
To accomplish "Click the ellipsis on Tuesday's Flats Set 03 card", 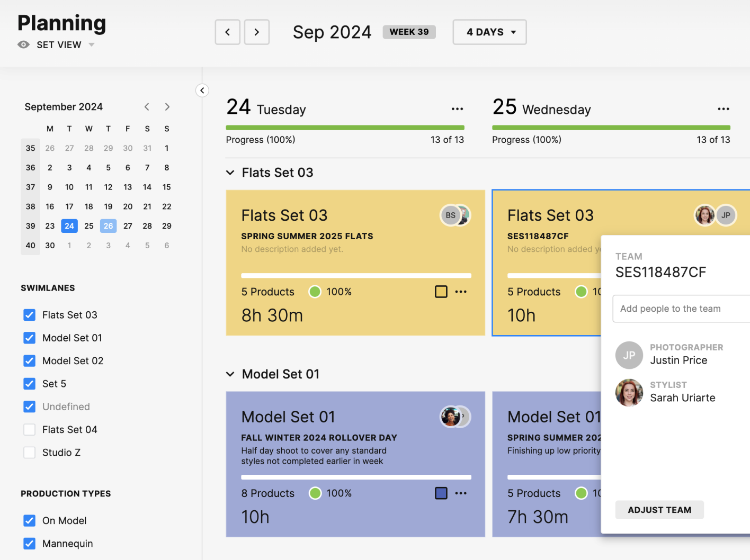I will click(460, 292).
